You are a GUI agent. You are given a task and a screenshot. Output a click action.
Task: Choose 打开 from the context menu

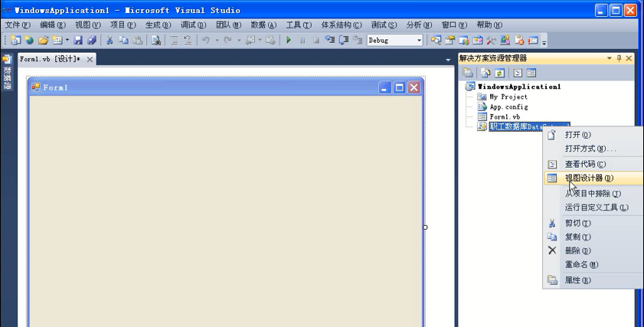pyautogui.click(x=593, y=135)
